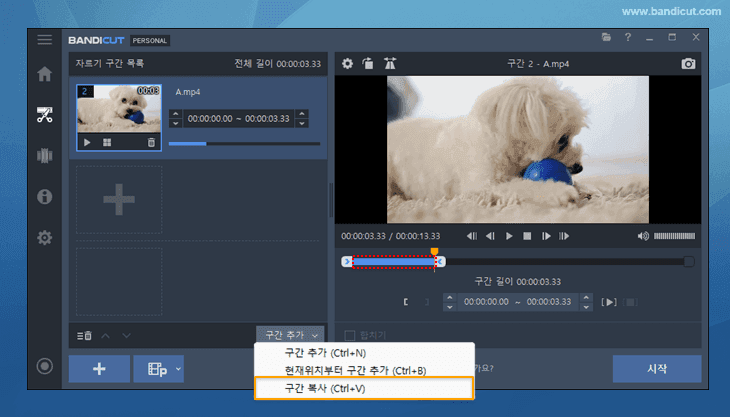Image resolution: width=730 pixels, height=417 pixels.
Task: Adjust the volume slider
Action: 674,236
